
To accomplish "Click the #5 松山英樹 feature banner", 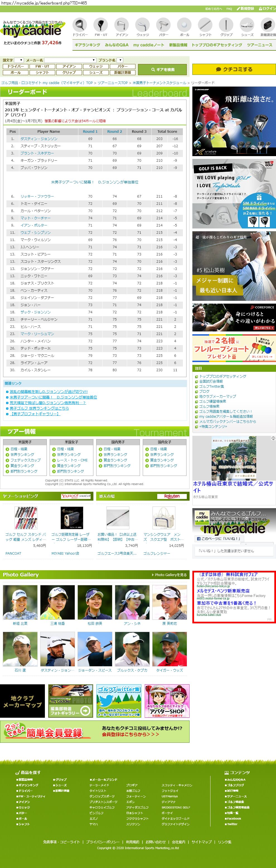I will pos(234,266).
